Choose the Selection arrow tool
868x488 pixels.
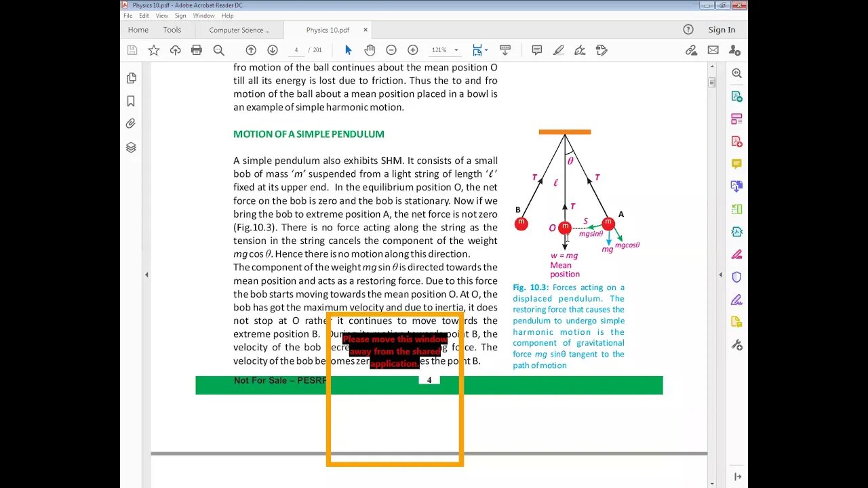(349, 50)
